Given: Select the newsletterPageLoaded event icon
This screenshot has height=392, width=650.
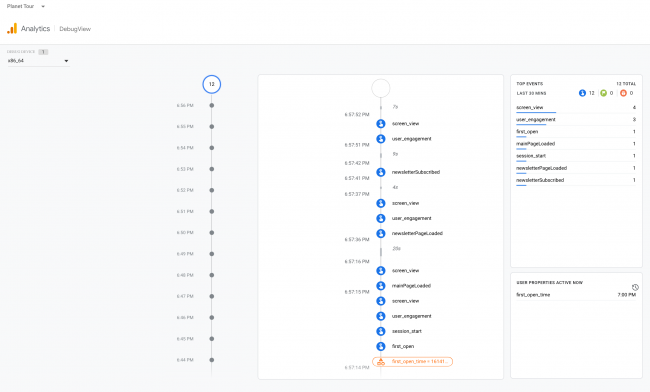Looking at the screenshot, I should coord(381,233).
